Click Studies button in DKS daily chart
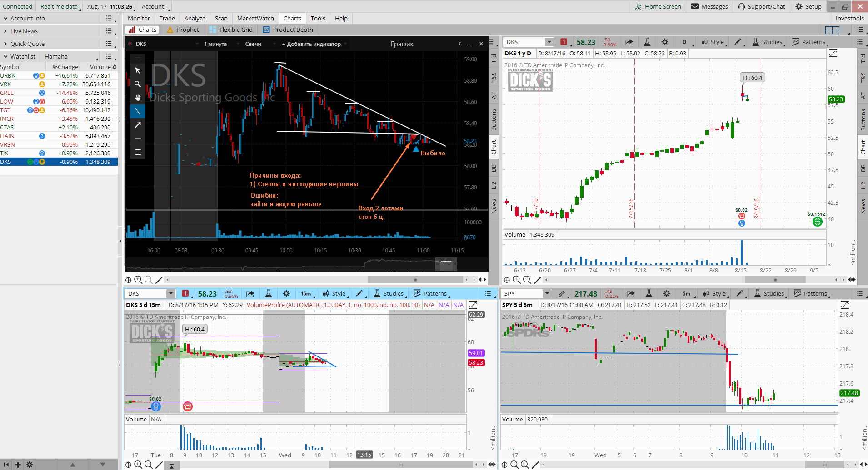 768,42
